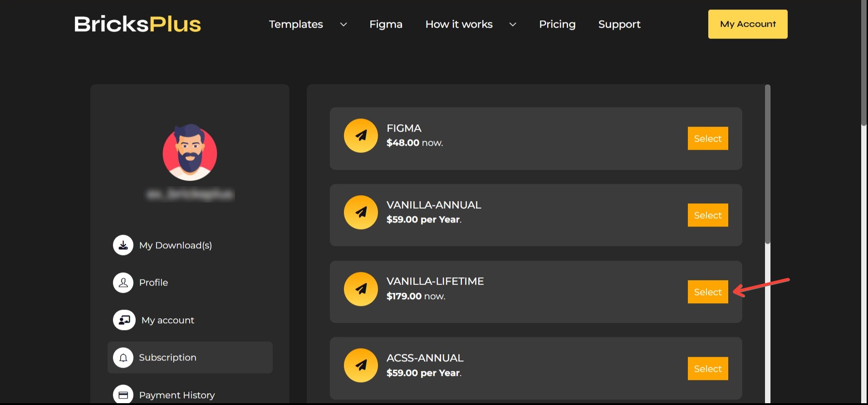The width and height of the screenshot is (868, 405).
Task: Click the $179.00 now price text
Action: [x=416, y=296]
